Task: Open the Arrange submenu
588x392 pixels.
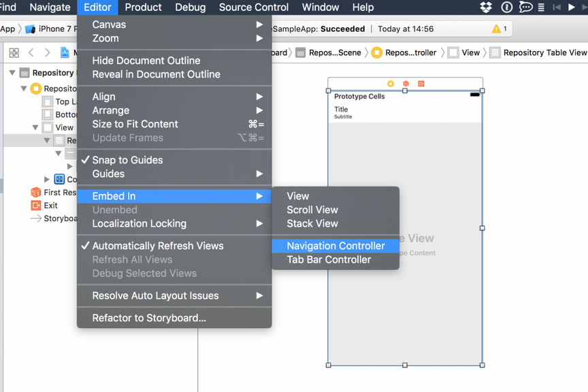Action: (x=174, y=111)
